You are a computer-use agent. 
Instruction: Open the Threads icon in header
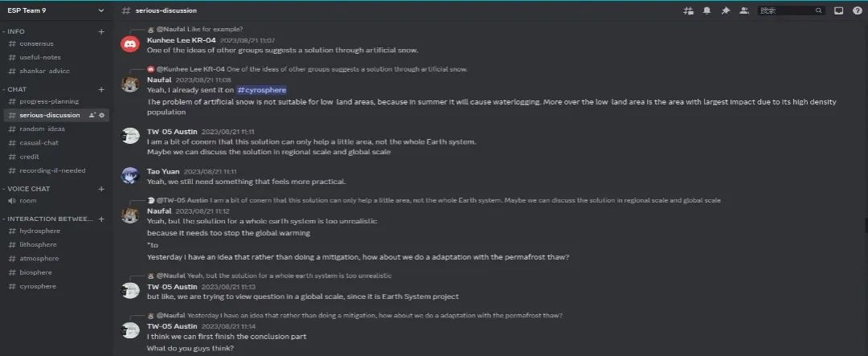pos(689,10)
